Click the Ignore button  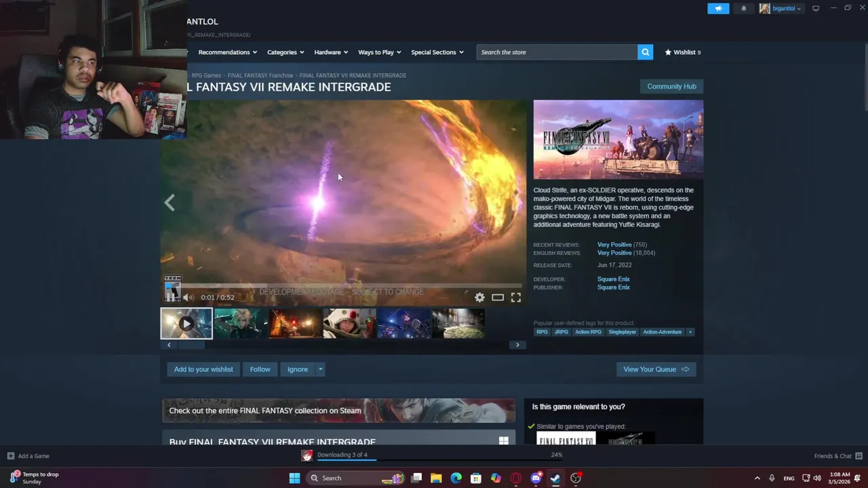point(298,369)
